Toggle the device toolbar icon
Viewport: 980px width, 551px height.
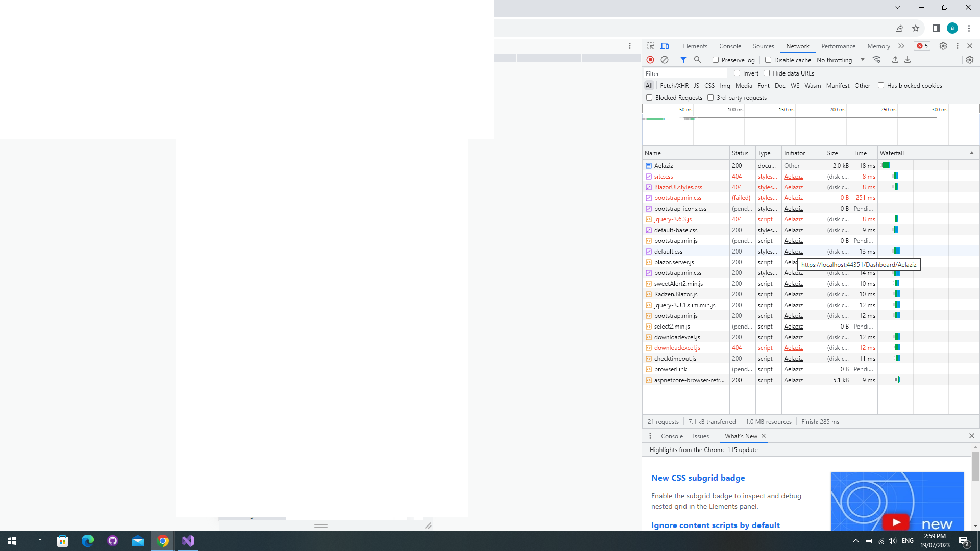tap(665, 46)
